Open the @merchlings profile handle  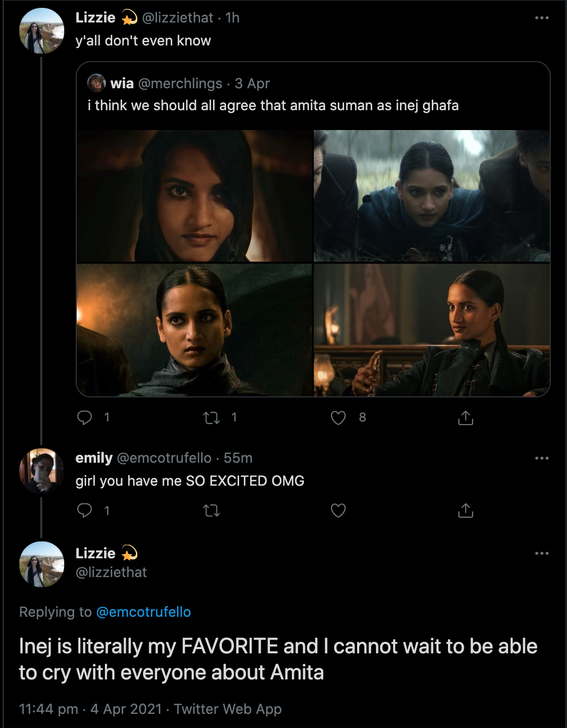tap(180, 84)
